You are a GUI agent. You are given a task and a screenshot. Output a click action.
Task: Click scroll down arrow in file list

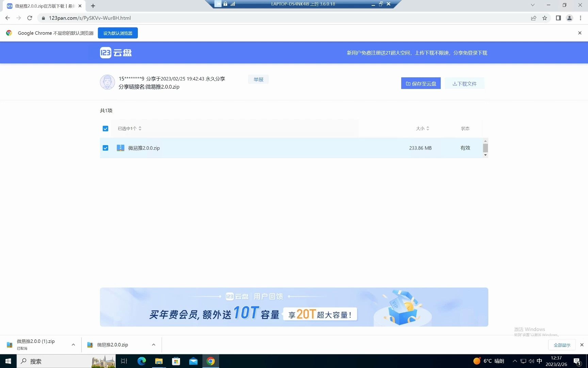[485, 155]
